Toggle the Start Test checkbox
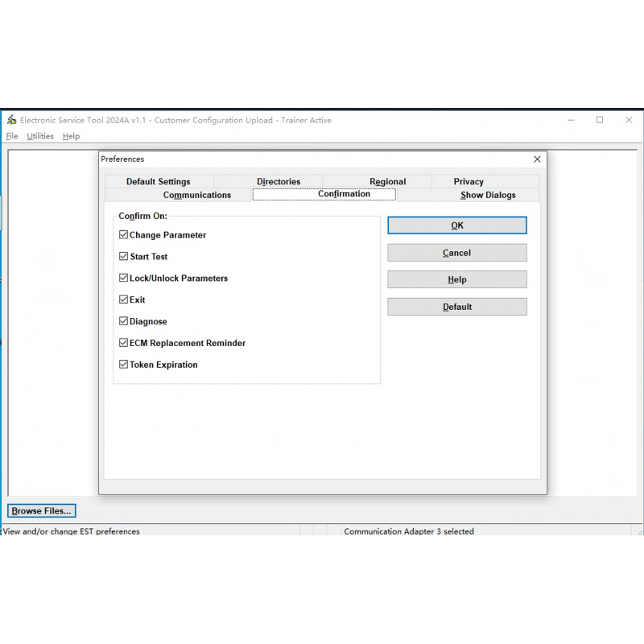This screenshot has height=644, width=644. click(124, 256)
